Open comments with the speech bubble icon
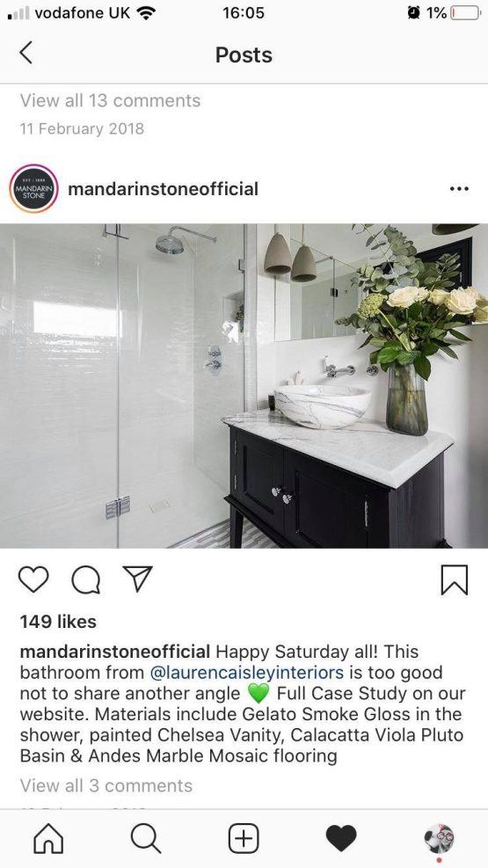 [86, 580]
